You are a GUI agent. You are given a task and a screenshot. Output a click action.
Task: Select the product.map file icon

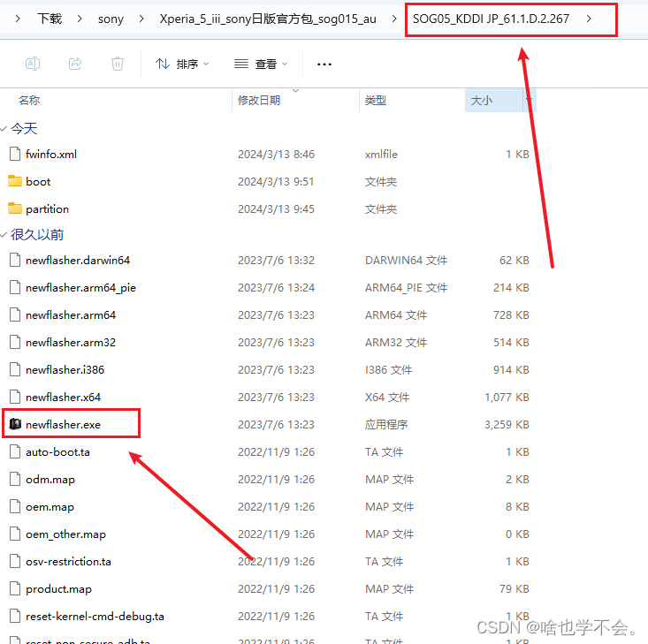15,588
